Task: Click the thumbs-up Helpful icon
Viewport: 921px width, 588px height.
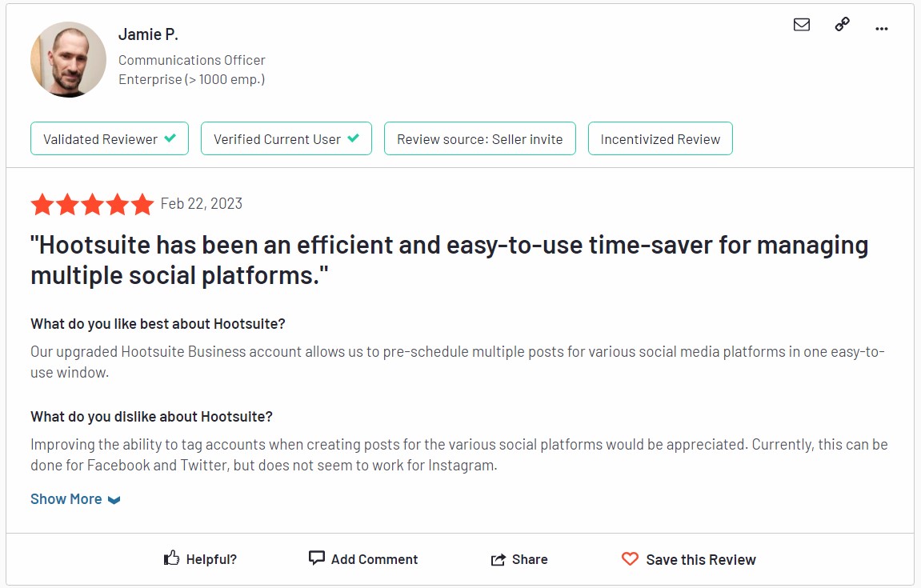Action: [171, 558]
